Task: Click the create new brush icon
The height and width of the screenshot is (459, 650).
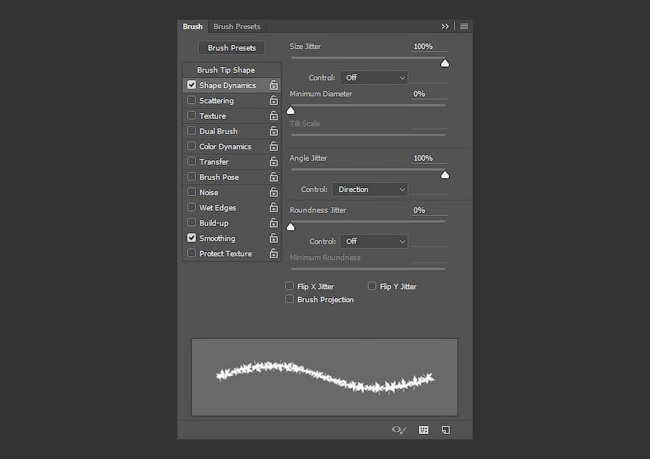Action: (446, 430)
